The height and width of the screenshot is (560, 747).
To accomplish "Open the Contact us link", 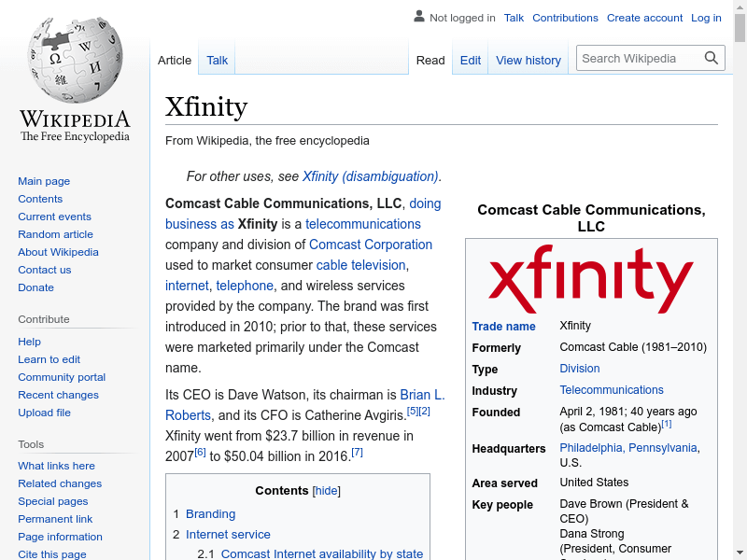I will 44,270.
